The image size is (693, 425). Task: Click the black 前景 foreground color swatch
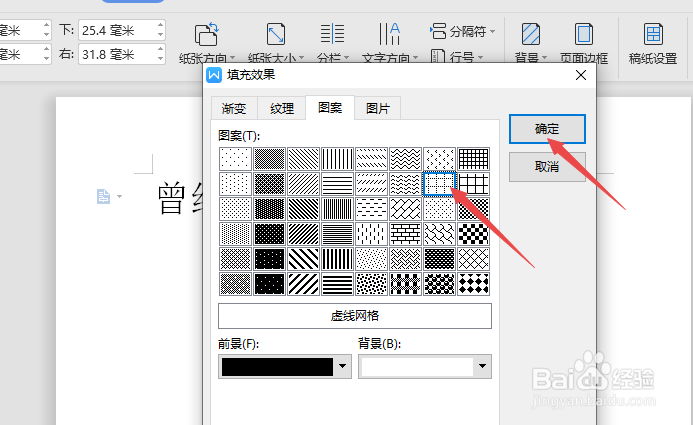point(277,367)
